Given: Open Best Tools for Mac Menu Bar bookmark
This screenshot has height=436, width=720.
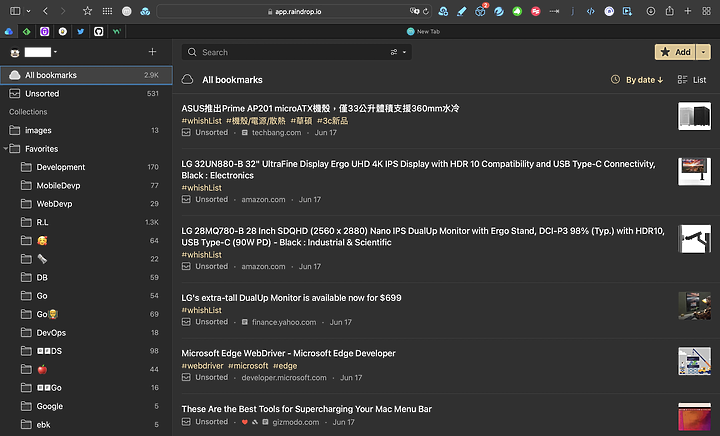Looking at the screenshot, I should [x=306, y=409].
